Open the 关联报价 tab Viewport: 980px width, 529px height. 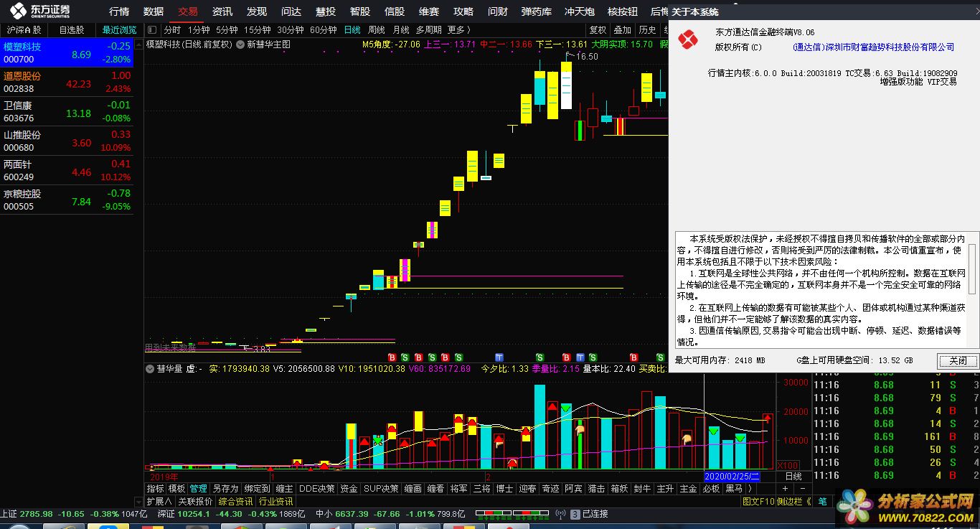click(x=195, y=502)
